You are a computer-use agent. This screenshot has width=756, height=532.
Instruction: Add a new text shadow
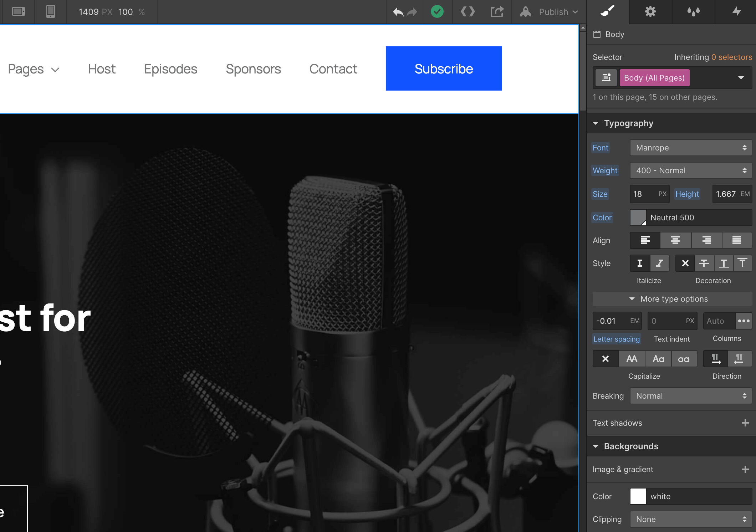point(745,423)
